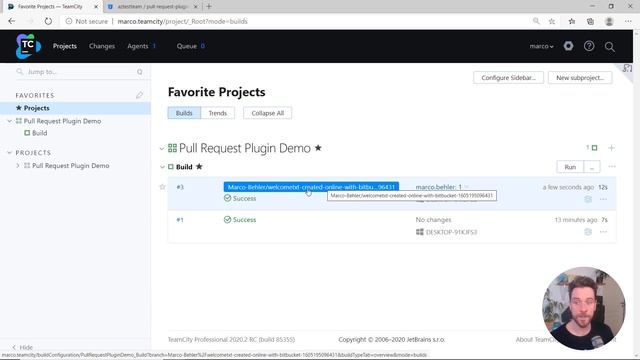
Task: Open a new browser tab
Action: 209,7
